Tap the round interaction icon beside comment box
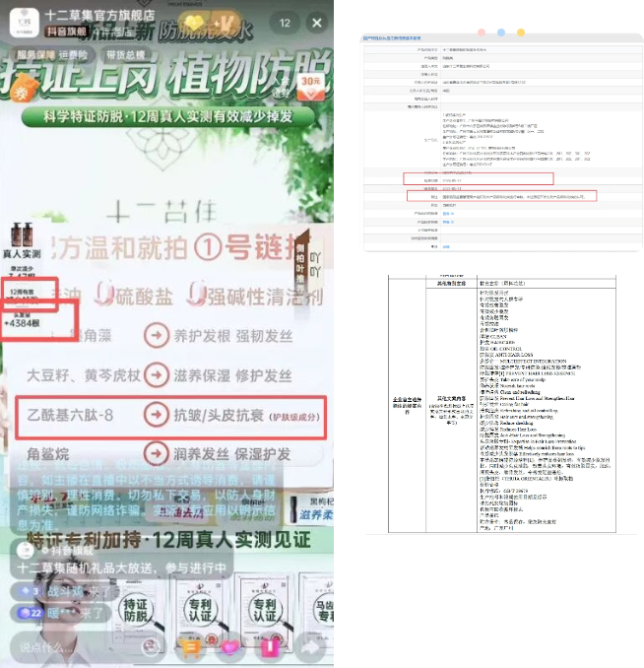Screen dimensions: 644x668 click(151, 647)
